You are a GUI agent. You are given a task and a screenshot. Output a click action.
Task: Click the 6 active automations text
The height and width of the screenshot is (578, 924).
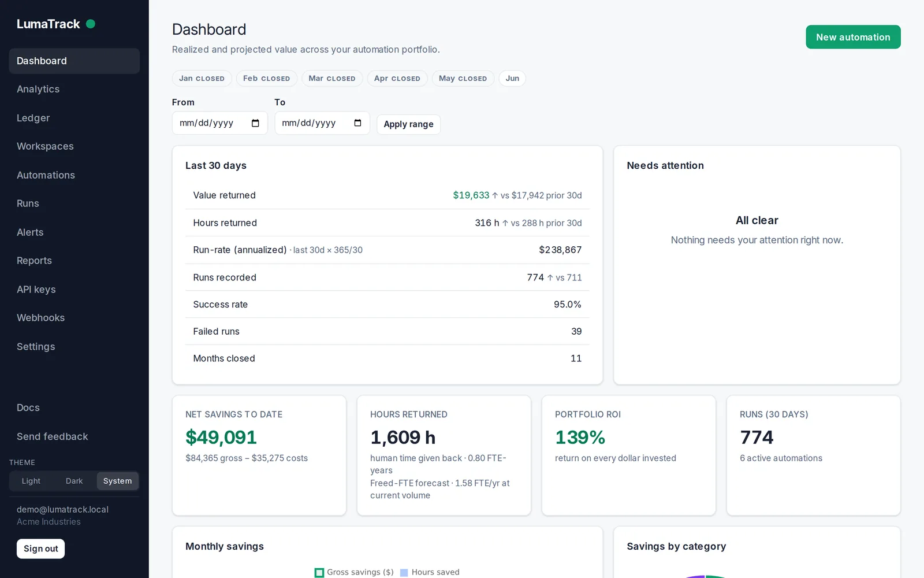(781, 458)
